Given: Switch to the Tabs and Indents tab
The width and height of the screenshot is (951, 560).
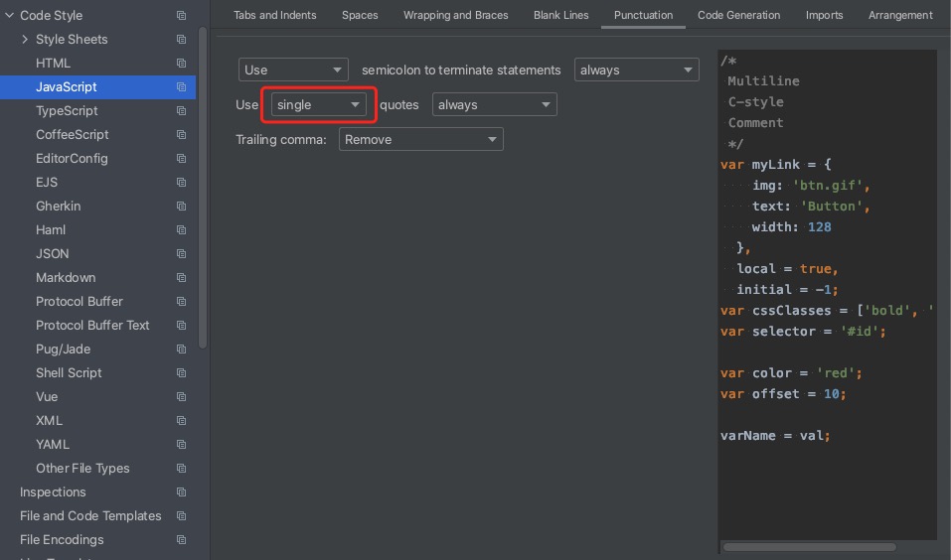Looking at the screenshot, I should (x=274, y=15).
